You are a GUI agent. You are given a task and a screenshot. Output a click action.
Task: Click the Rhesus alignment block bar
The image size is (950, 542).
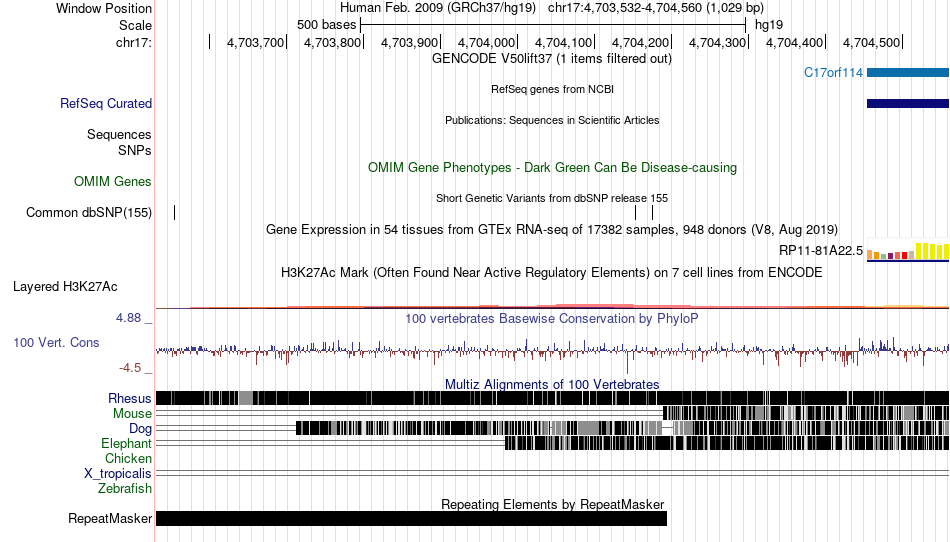(553, 398)
